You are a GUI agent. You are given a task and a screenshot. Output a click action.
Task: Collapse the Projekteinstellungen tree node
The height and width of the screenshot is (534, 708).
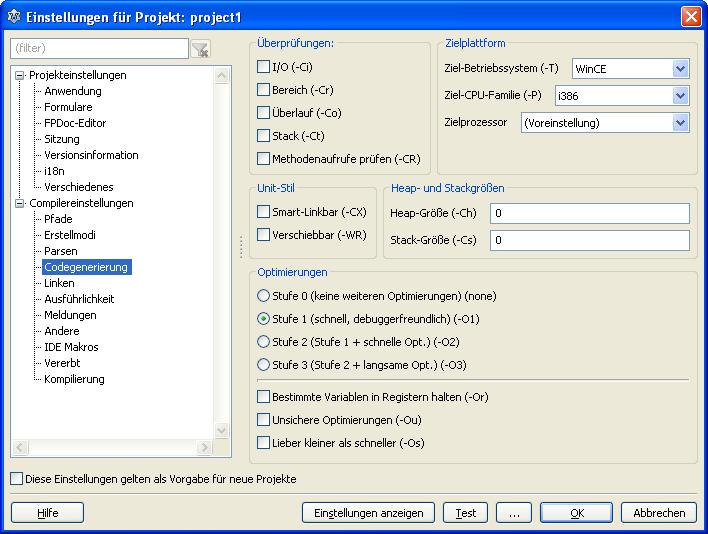[x=20, y=75]
